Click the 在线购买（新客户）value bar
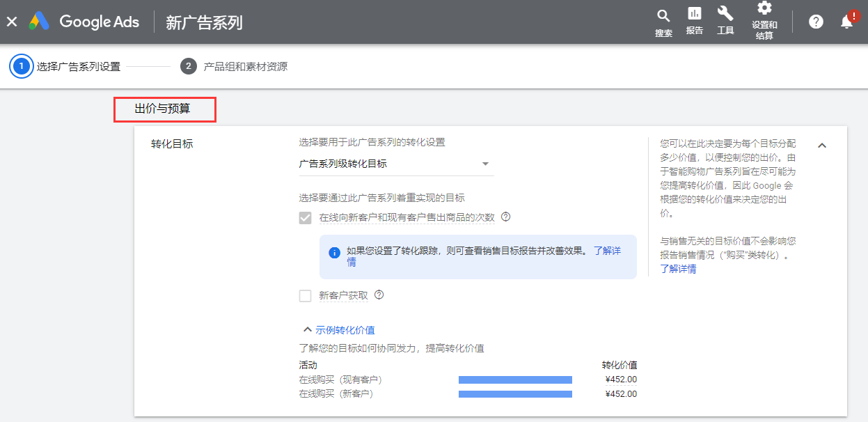Viewport: 868px width, 422px height. [515, 394]
